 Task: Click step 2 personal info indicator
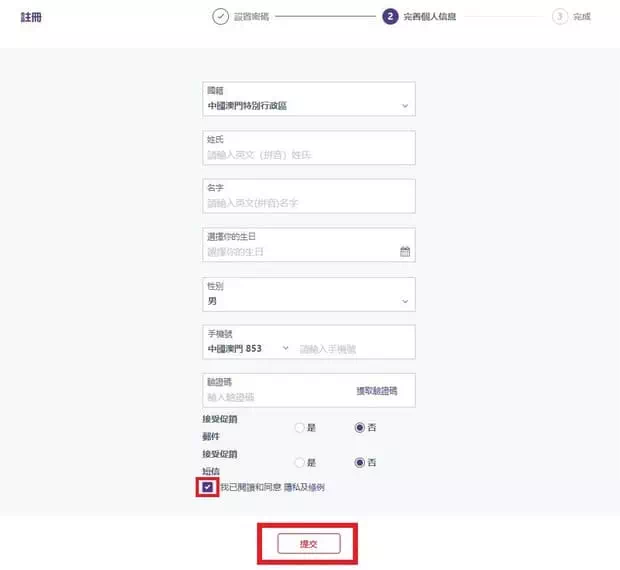pos(390,17)
